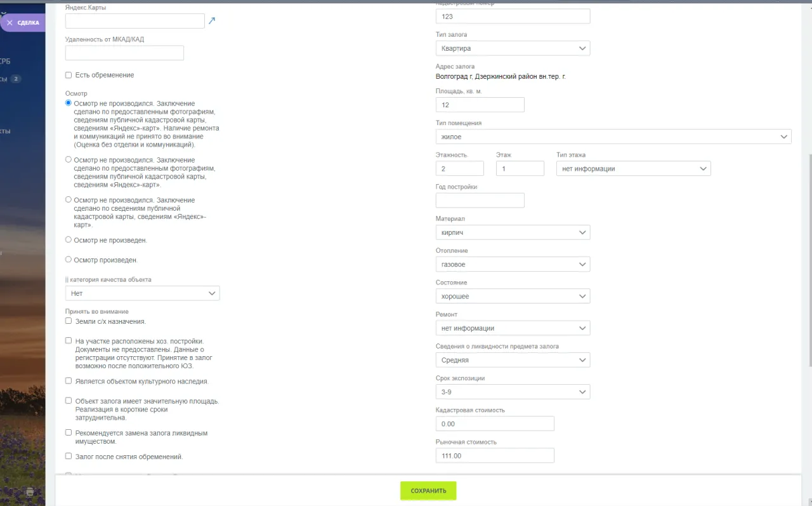
Task: Click the printer icon in the sidebar
Action: (x=30, y=491)
